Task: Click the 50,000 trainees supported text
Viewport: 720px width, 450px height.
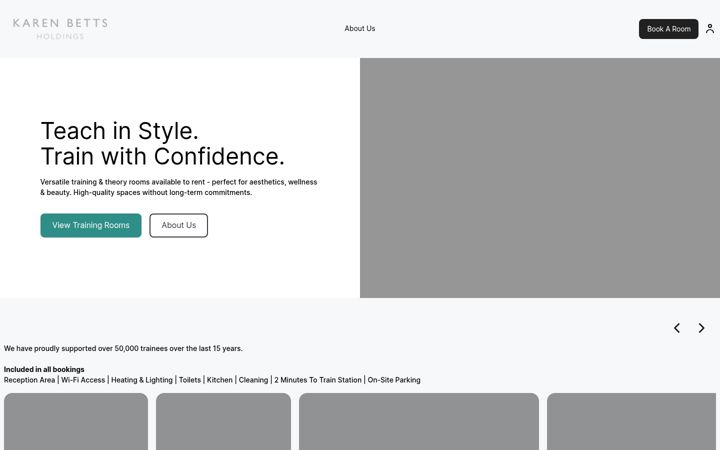Action: [x=123, y=349]
